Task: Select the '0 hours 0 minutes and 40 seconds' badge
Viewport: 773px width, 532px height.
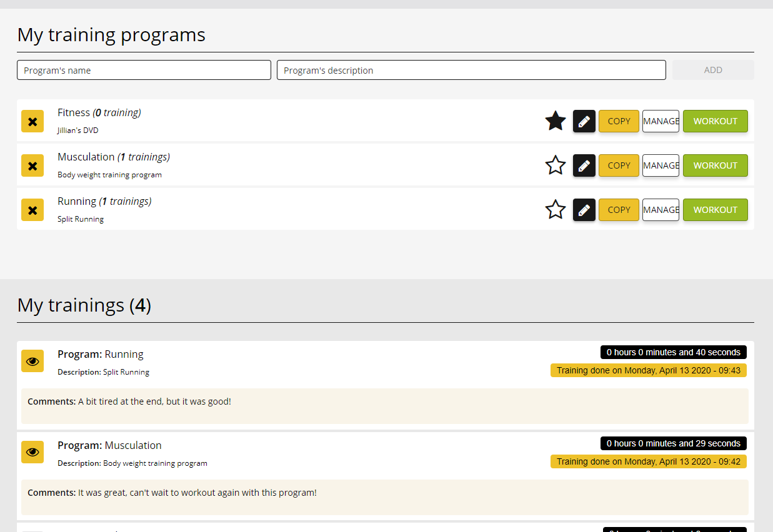Action: tap(674, 352)
